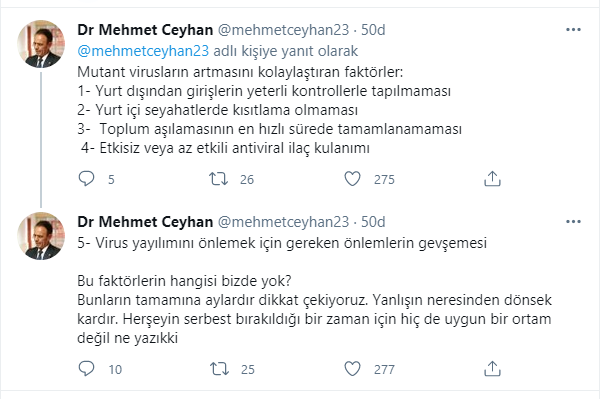Share the second tweet via share icon
The image size is (615, 399).
(492, 369)
